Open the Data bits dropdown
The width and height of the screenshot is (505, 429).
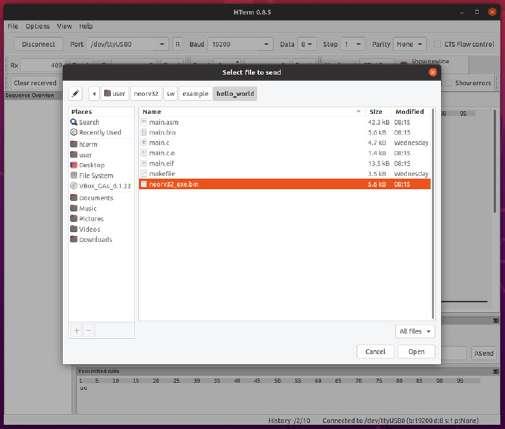click(306, 44)
